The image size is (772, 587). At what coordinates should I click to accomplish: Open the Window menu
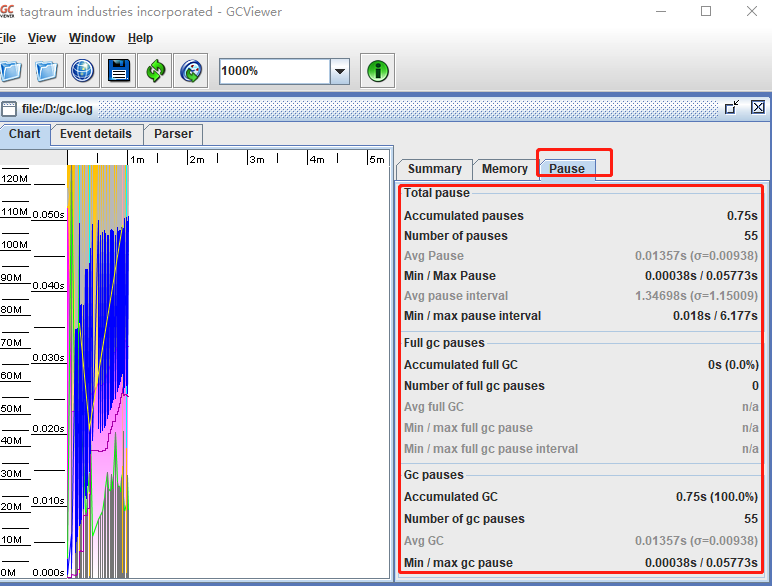tap(92, 38)
